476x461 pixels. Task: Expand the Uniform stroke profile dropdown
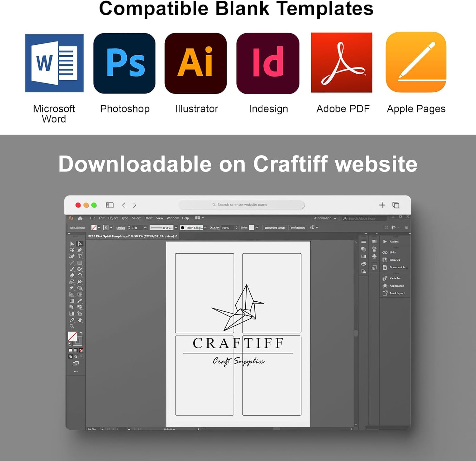176,228
